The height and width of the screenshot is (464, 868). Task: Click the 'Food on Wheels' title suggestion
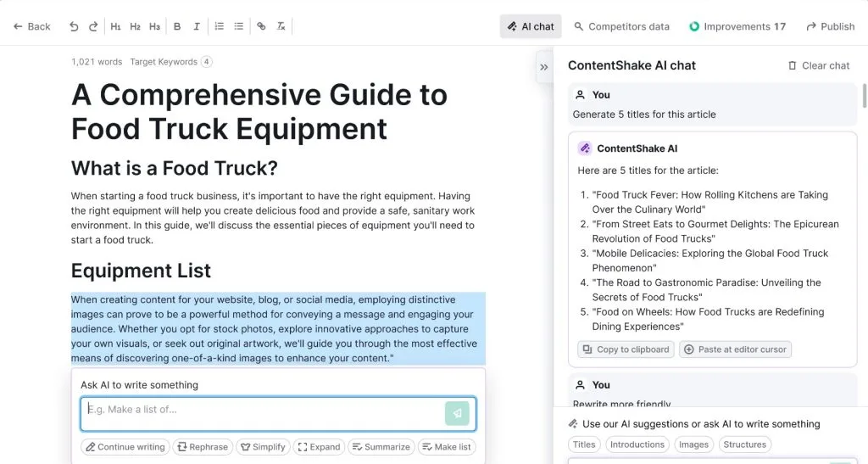coord(708,319)
